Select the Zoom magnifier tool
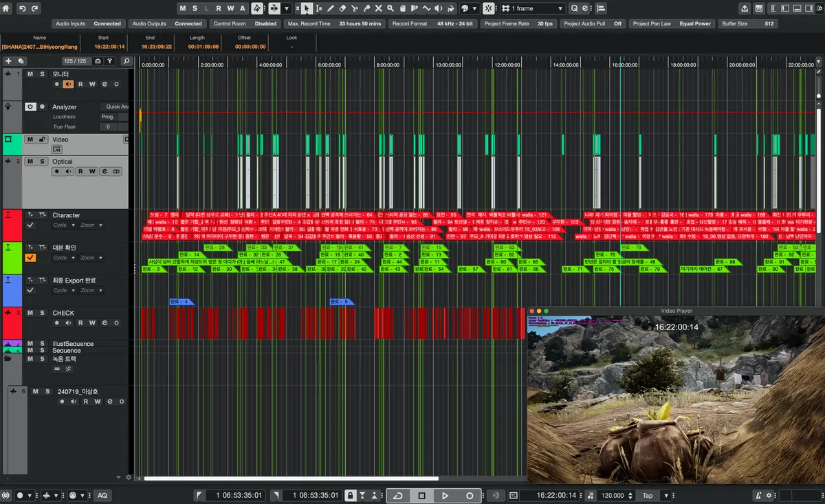825x504 pixels. pyautogui.click(x=390, y=8)
